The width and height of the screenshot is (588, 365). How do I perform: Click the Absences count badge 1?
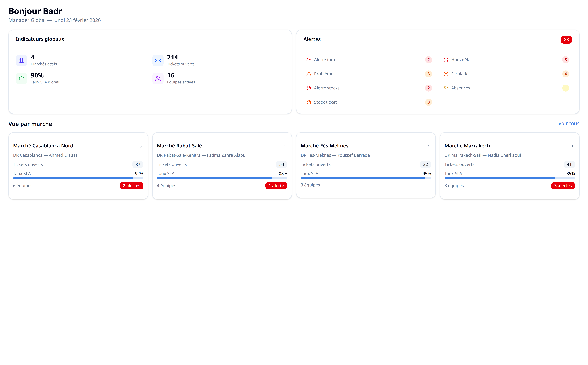pyautogui.click(x=565, y=88)
